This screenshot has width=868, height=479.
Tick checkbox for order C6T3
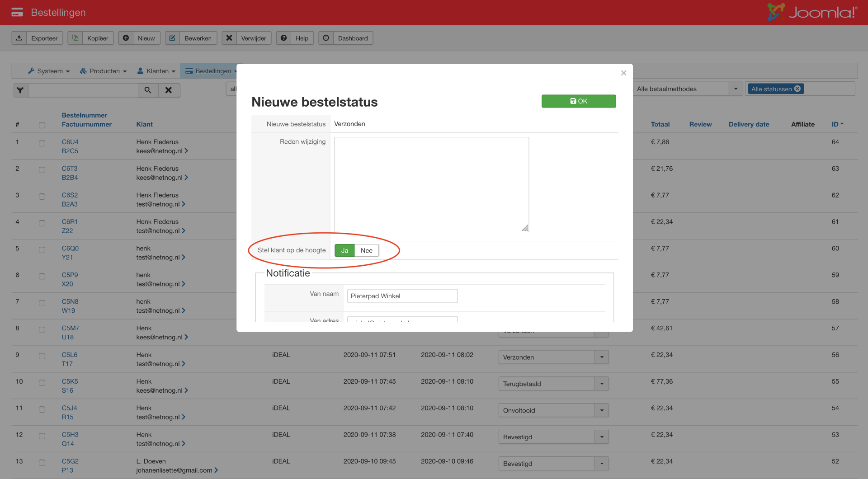coord(42,170)
